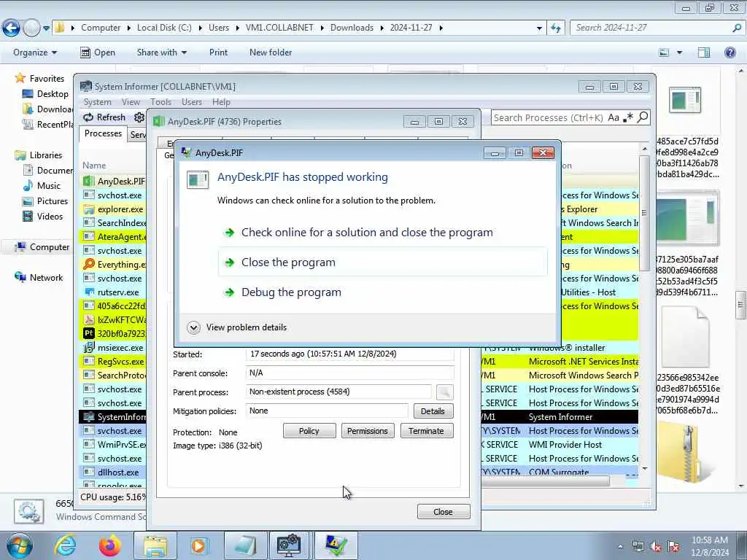The width and height of the screenshot is (747, 560).
Task: Open Users menu in System Informer
Action: 192,102
